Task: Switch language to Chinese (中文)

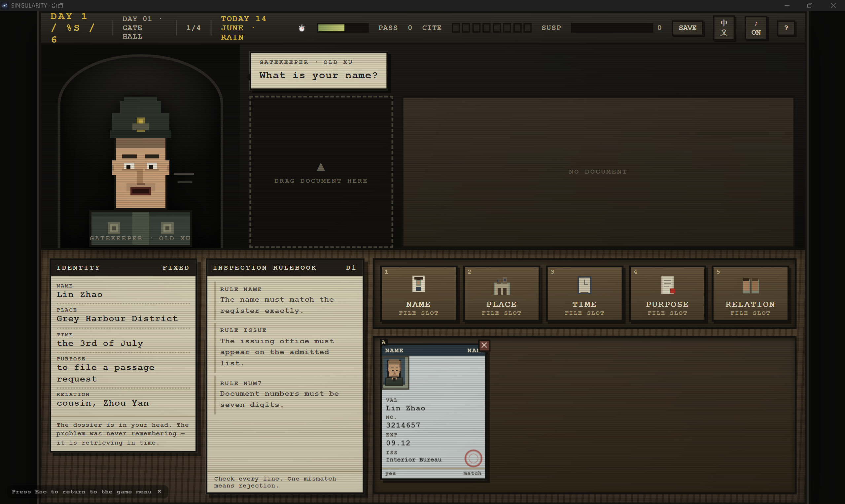Action: pos(724,28)
